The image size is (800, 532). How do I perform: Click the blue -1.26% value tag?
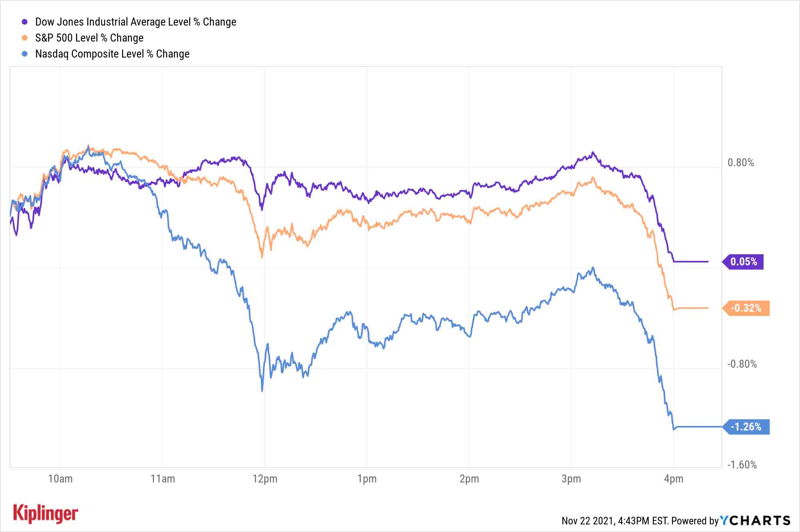tap(746, 427)
